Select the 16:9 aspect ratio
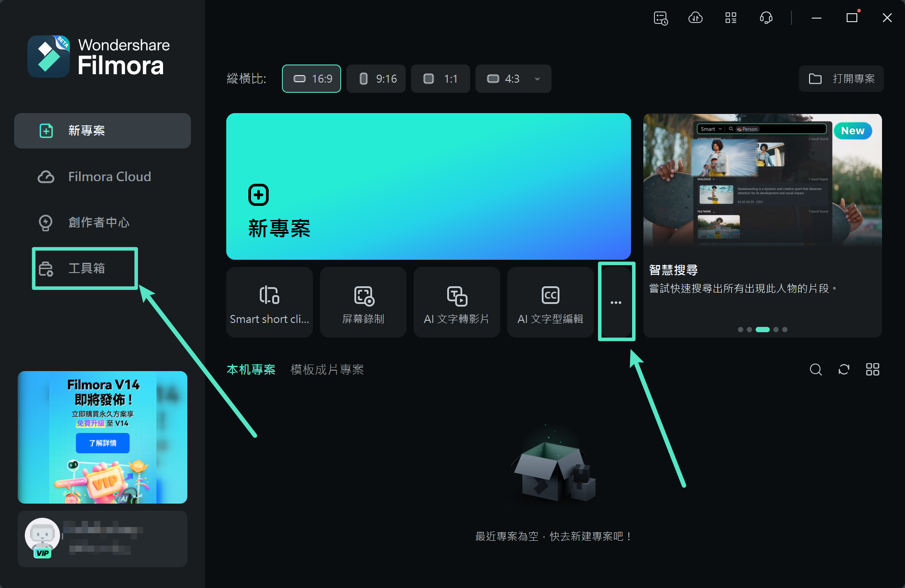The image size is (905, 588). [312, 79]
